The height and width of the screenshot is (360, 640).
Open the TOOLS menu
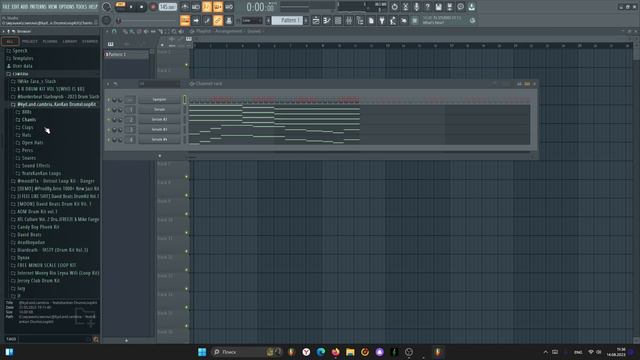pos(82,7)
